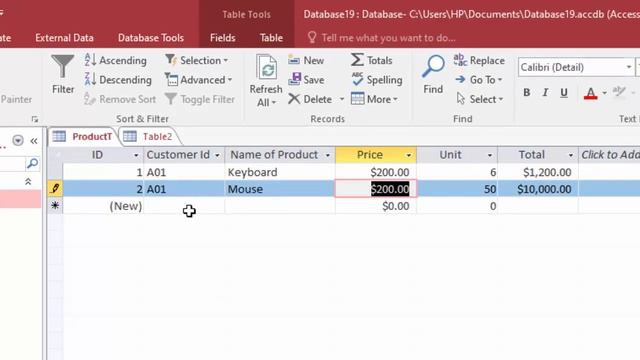Sort records Descending

tap(118, 80)
